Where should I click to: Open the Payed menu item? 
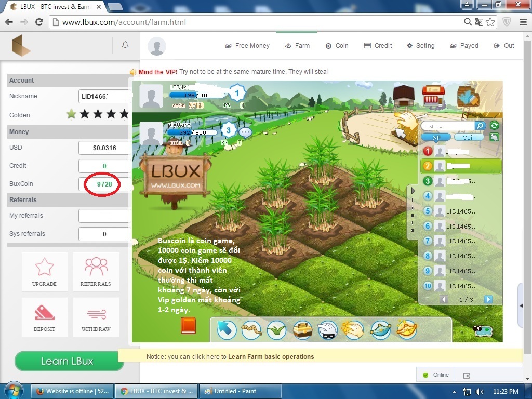464,46
